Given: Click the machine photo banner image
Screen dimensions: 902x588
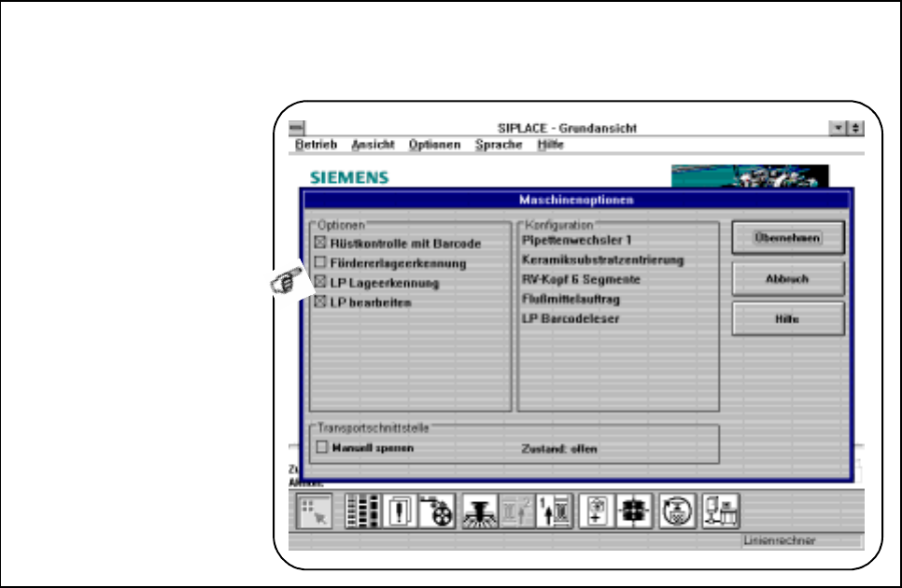Looking at the screenshot, I should point(750,175).
